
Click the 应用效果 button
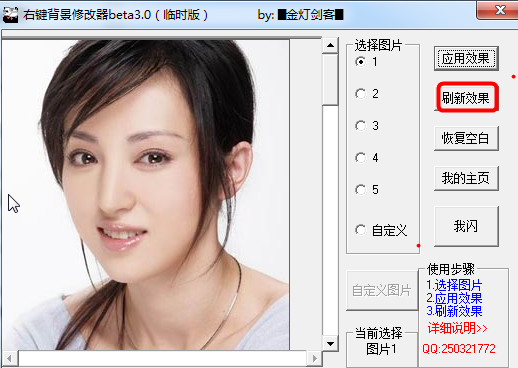pyautogui.click(x=466, y=59)
